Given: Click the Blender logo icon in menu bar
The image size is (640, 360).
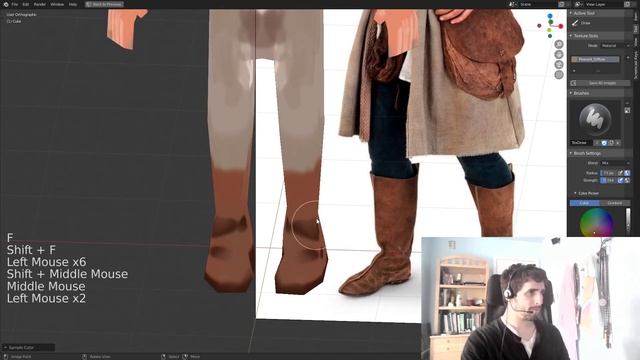Looking at the screenshot, I should (x=6, y=4).
